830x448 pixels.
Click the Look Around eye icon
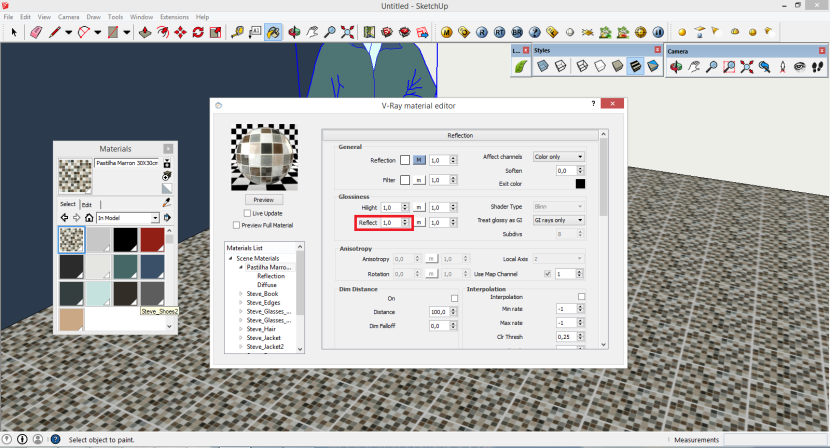800,68
